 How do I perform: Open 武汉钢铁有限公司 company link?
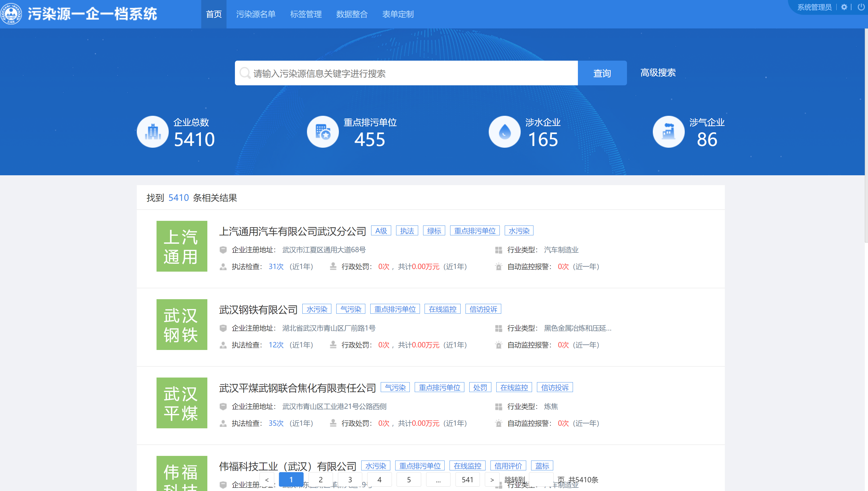tap(258, 309)
